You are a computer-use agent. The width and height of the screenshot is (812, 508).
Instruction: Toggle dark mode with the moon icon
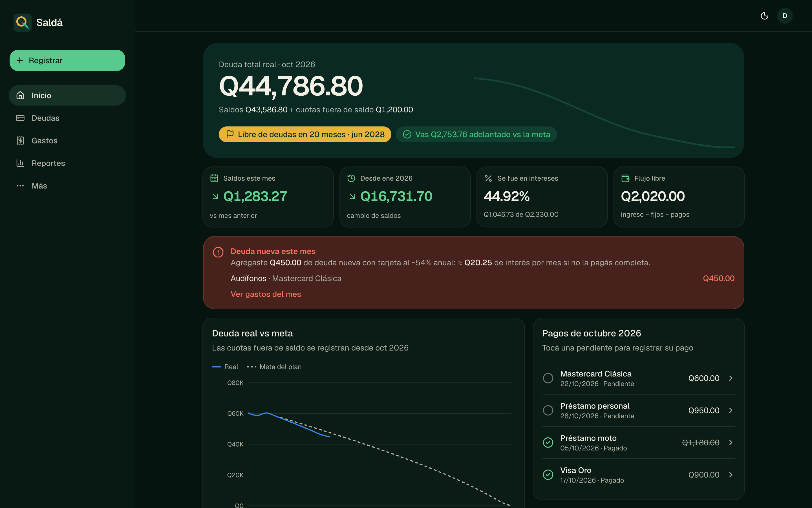(x=764, y=16)
